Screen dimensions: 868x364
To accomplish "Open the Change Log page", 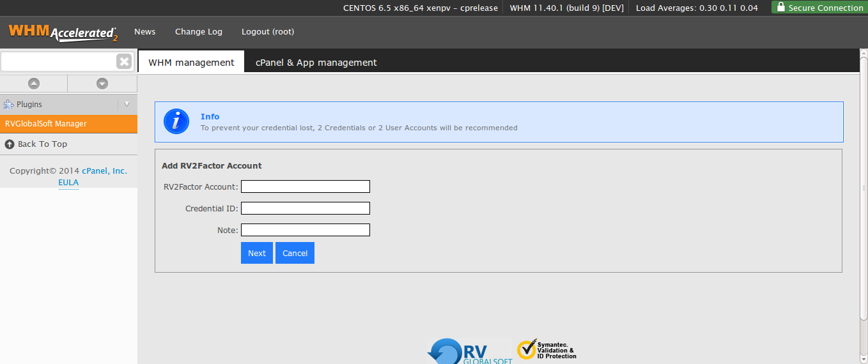I will point(199,31).
